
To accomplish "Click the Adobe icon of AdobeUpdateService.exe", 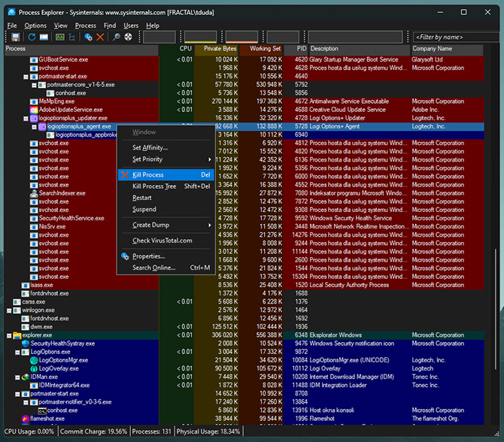I will coord(34,110).
